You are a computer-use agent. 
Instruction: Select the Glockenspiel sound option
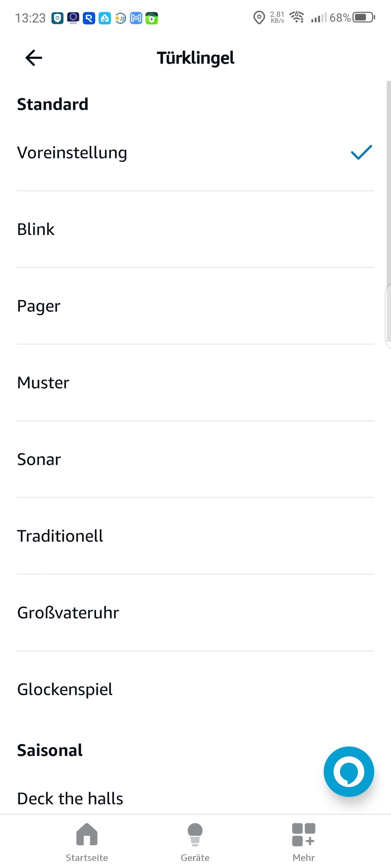[x=65, y=689]
